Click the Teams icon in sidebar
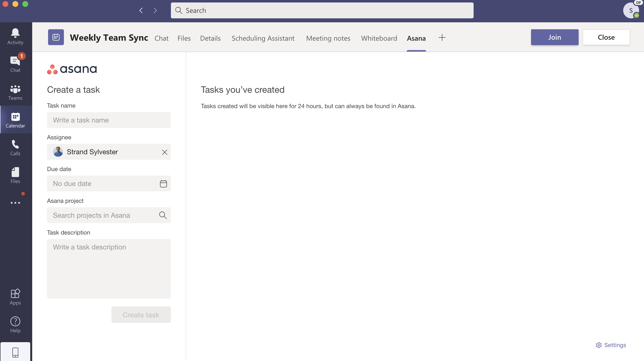 pos(15,92)
